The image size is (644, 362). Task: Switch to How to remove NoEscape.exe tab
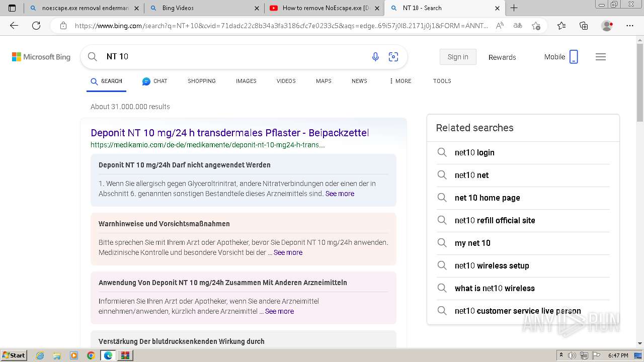[325, 8]
